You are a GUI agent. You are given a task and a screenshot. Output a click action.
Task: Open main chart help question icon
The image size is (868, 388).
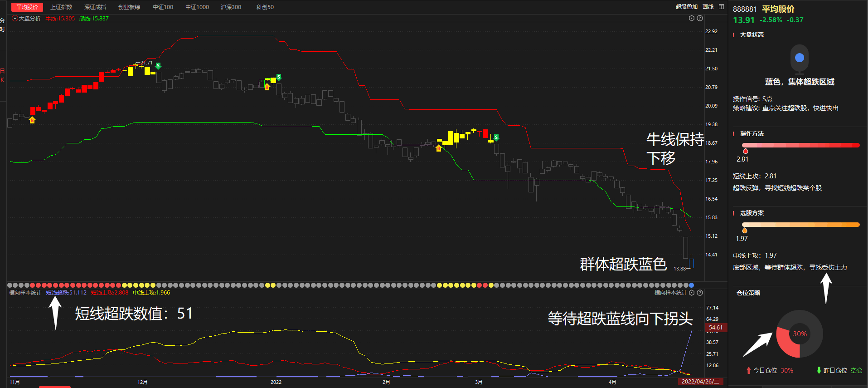(700, 19)
